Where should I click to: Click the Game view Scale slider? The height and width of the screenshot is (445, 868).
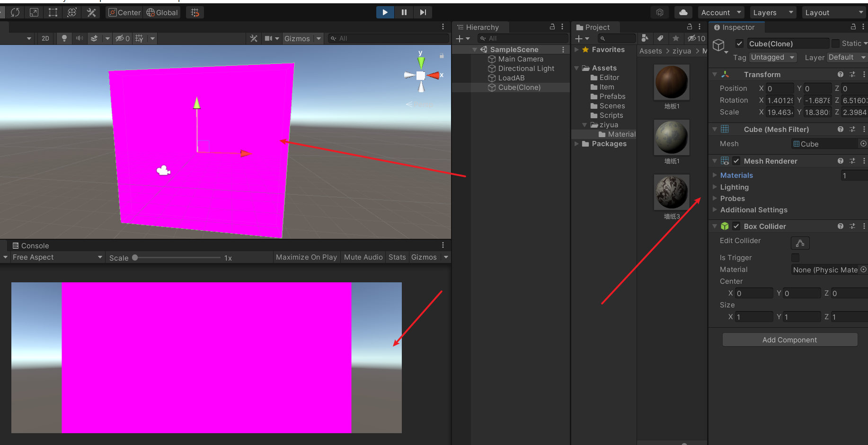click(x=177, y=258)
